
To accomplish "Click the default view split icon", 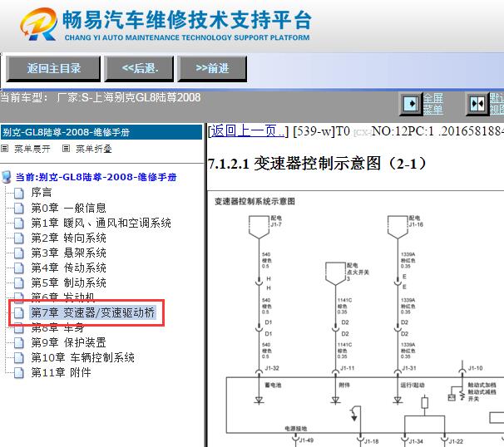I will click(477, 104).
